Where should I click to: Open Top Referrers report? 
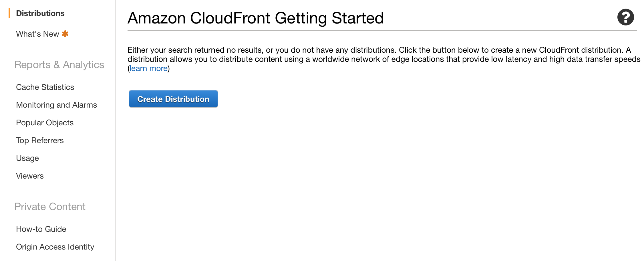click(40, 140)
